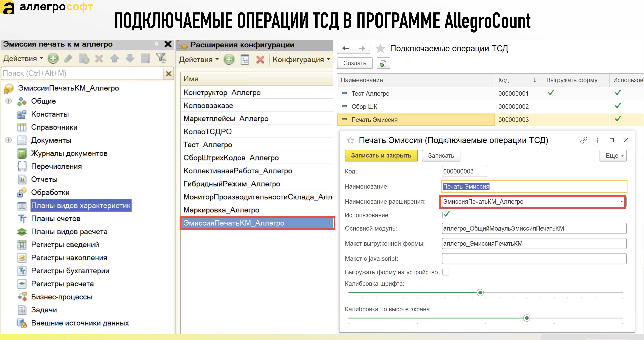Image resolution: width=644 pixels, height=340 pixels.
Task: Select Планы видов характеристик tree item
Action: coord(81,206)
